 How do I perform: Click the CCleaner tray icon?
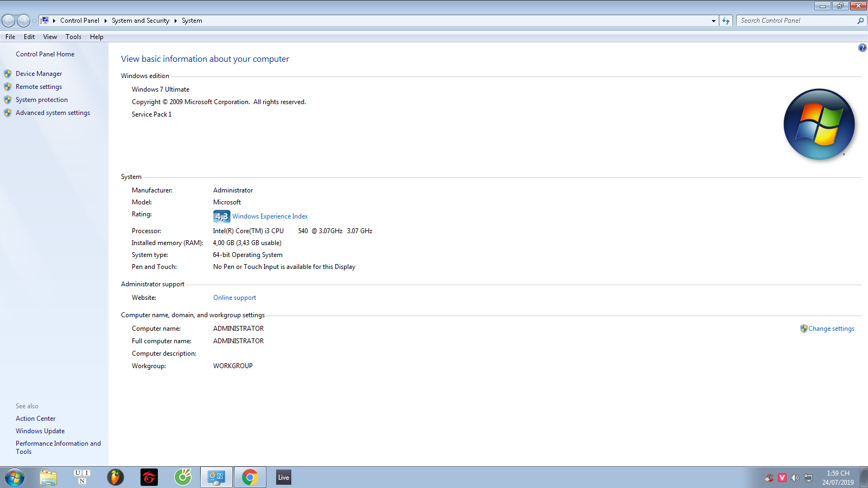pos(769,478)
